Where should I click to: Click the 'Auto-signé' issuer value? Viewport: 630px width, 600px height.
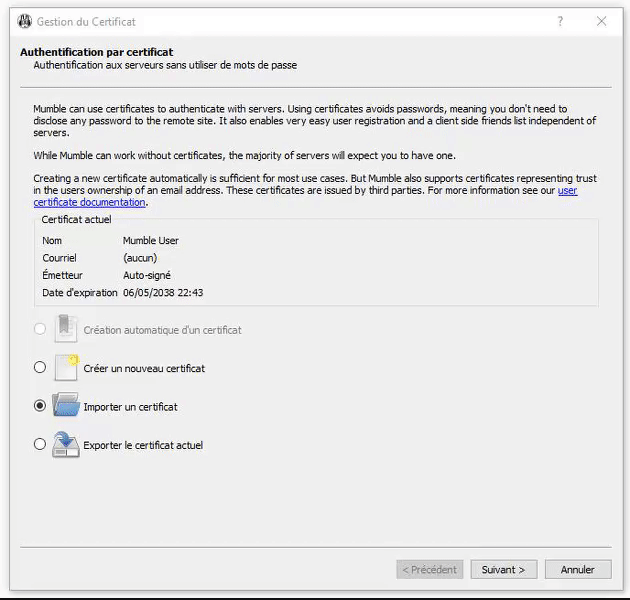(x=147, y=276)
